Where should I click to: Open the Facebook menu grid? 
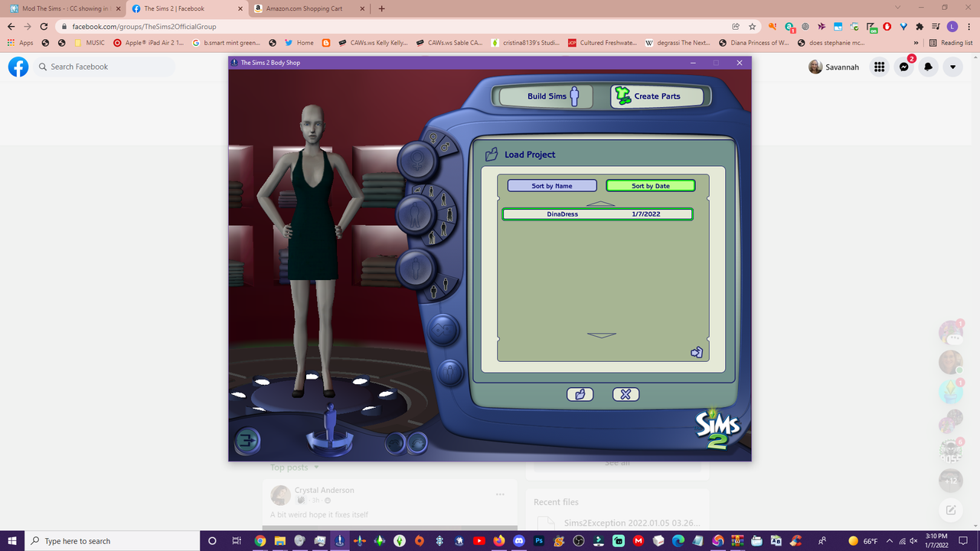point(879,67)
